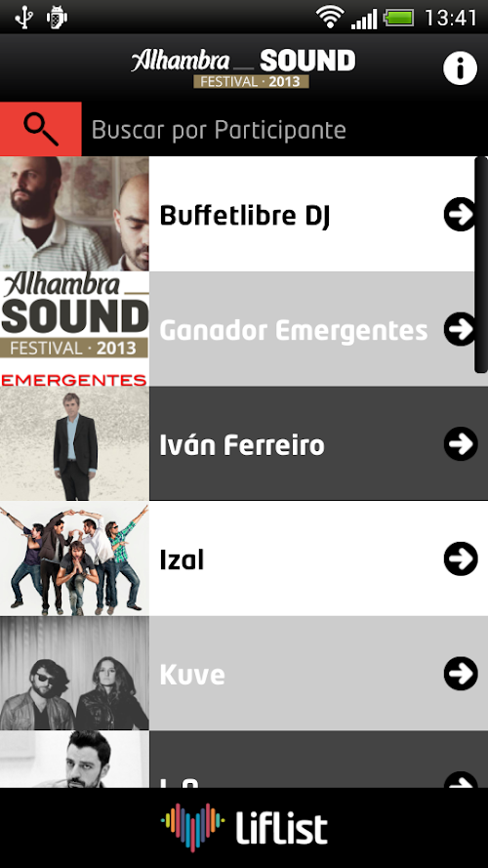Tap the Alhambra Sound Festival 2013 logo
This screenshot has height=868, width=488.
pos(243,68)
